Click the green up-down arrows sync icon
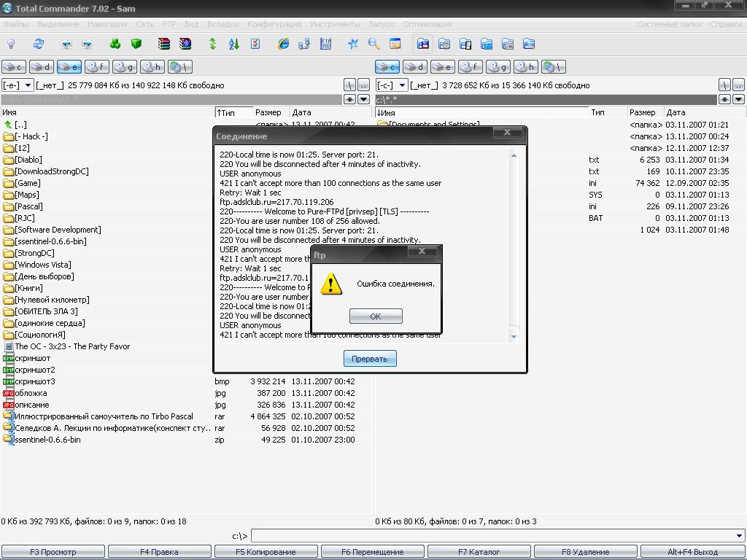This screenshot has height=560, width=747. pyautogui.click(x=212, y=44)
